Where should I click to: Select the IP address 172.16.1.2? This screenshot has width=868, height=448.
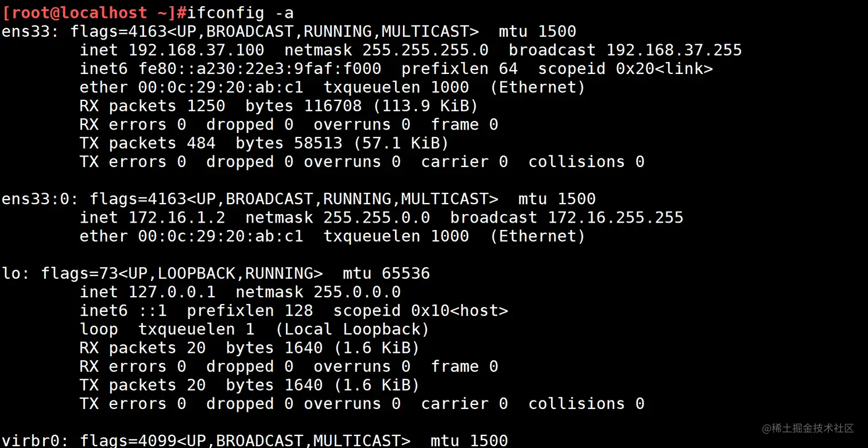coord(177,217)
